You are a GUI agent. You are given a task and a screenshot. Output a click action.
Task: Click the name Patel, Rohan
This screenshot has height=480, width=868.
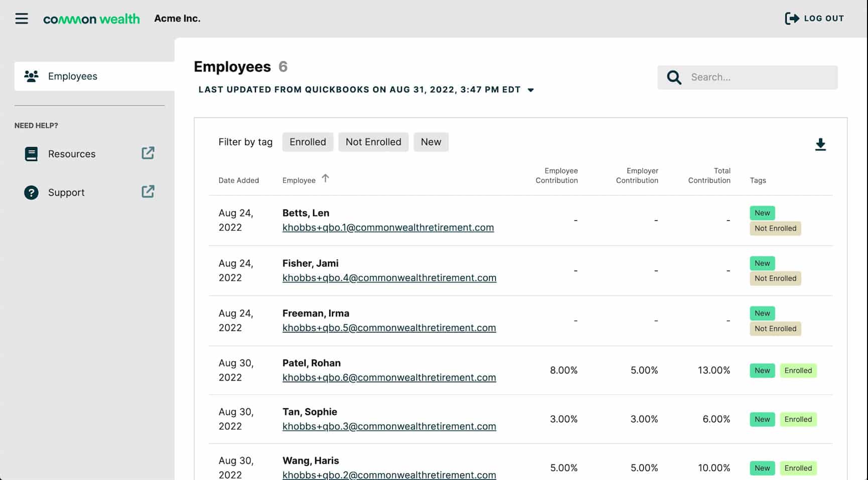coord(311,363)
